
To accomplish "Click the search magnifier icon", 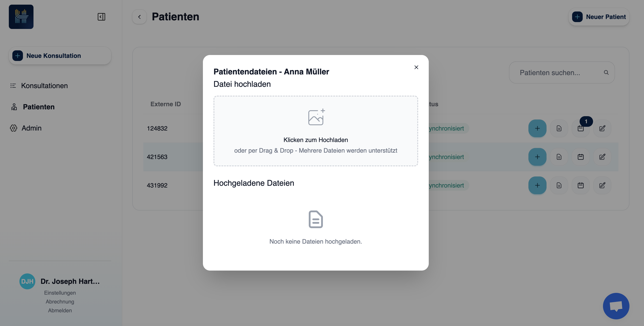I will (x=606, y=72).
